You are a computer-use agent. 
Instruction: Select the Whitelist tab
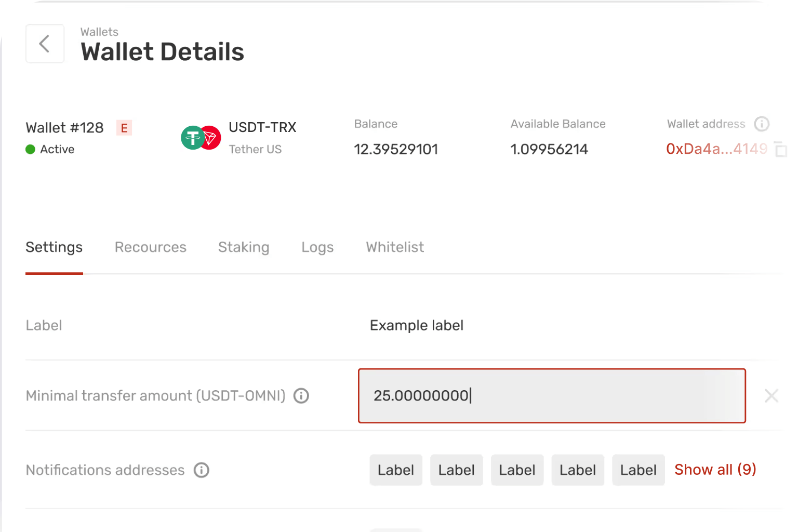pos(395,247)
